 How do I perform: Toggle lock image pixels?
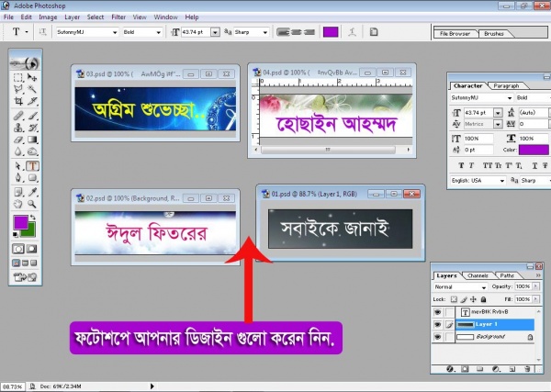[x=464, y=299]
